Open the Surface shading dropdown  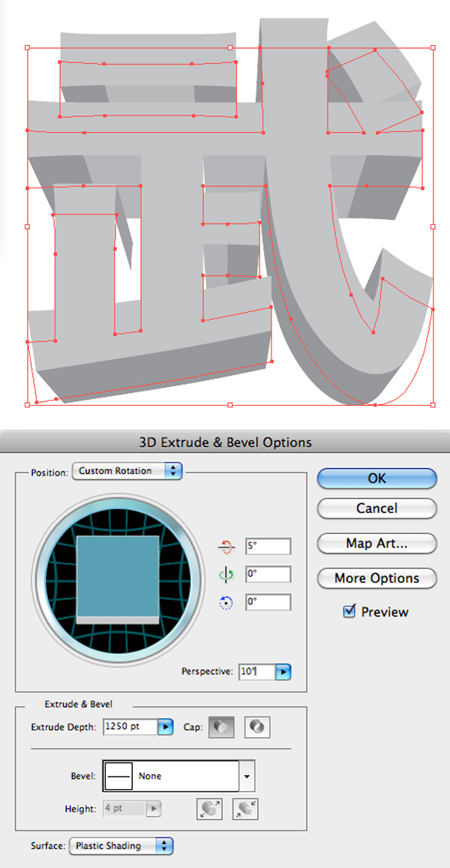[121, 845]
